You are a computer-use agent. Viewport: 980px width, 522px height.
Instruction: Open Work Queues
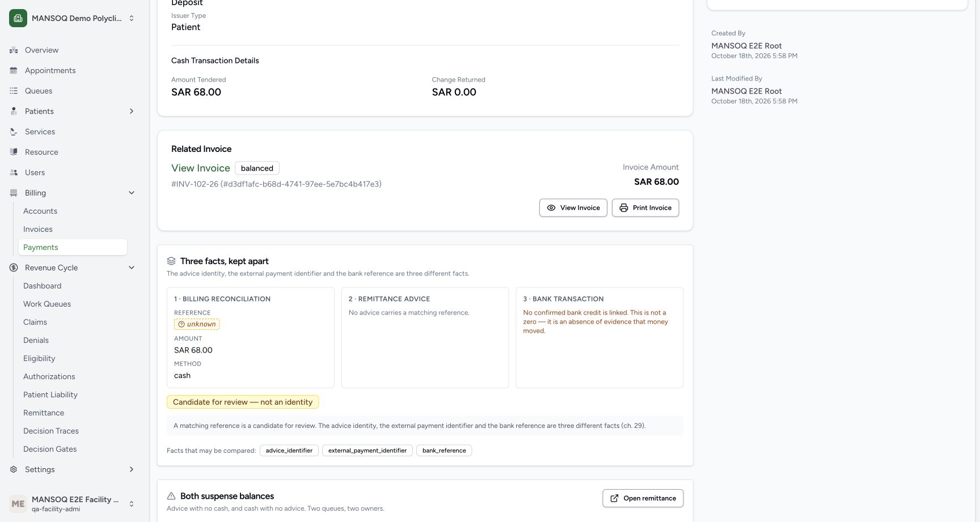click(x=47, y=304)
